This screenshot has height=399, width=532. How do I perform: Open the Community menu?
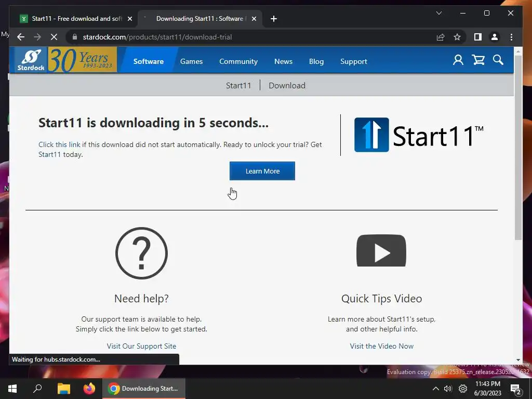[238, 61]
